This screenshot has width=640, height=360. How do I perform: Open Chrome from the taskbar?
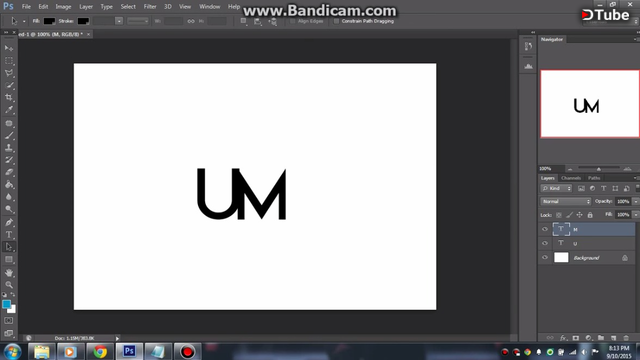100,351
